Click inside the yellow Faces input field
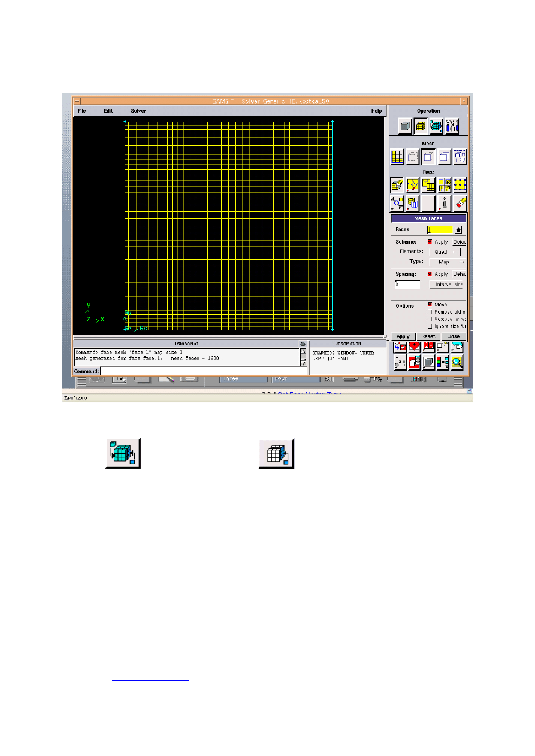Image resolution: width=535 pixels, height=756 pixels. (440, 230)
